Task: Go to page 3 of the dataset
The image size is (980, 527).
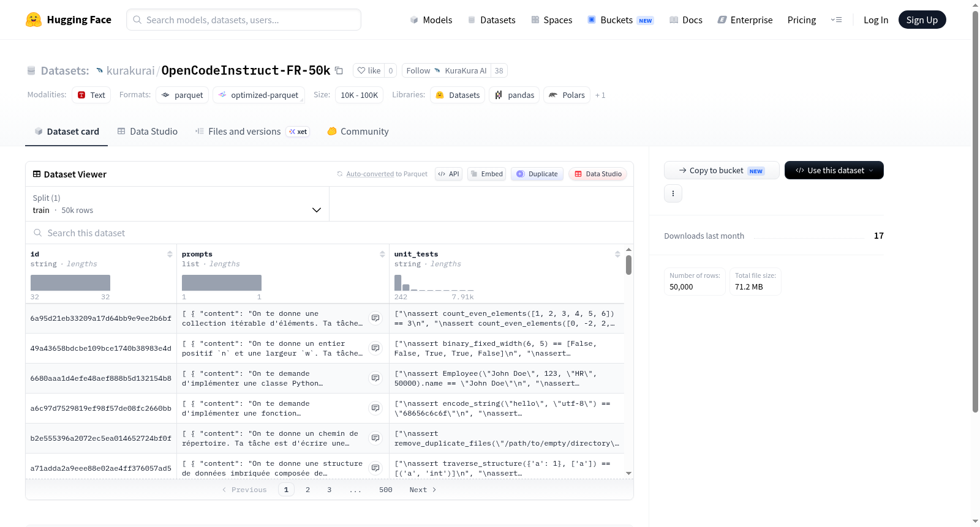Action: tap(330, 490)
